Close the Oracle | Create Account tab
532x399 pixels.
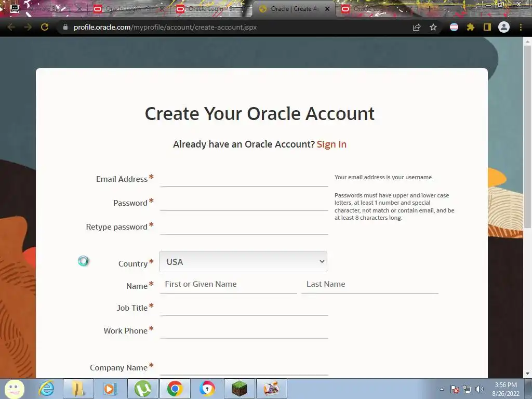(x=327, y=9)
